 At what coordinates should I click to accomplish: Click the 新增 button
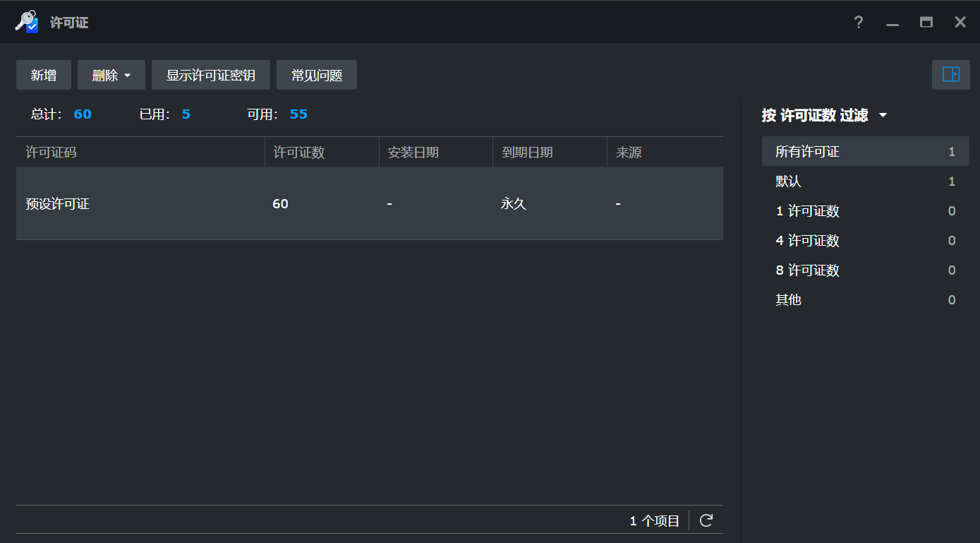click(x=44, y=76)
